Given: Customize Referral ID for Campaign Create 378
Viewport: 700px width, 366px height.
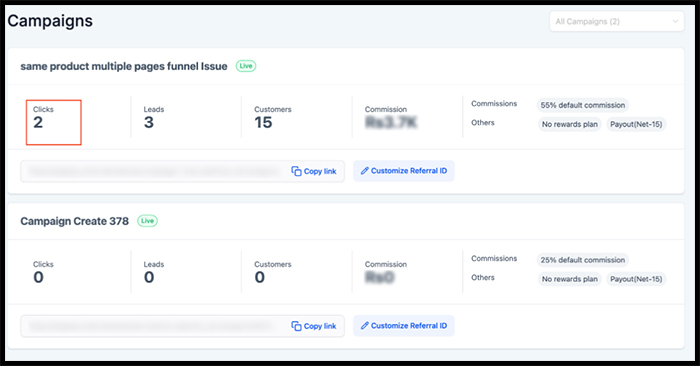Looking at the screenshot, I should click(x=404, y=326).
